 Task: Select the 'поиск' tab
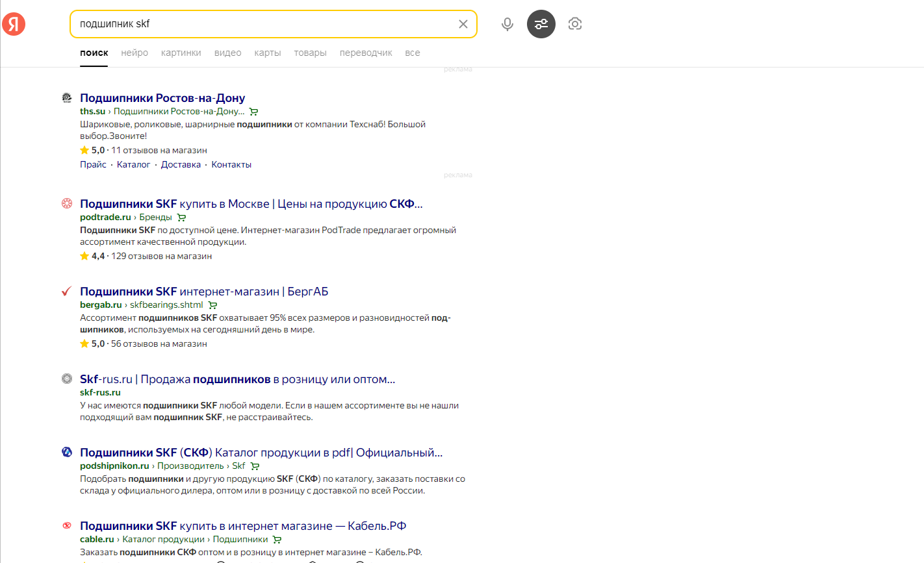pyautogui.click(x=94, y=53)
